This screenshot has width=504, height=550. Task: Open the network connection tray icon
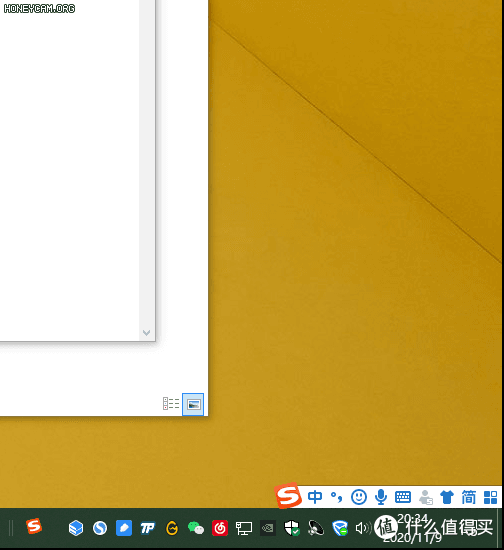tap(244, 528)
